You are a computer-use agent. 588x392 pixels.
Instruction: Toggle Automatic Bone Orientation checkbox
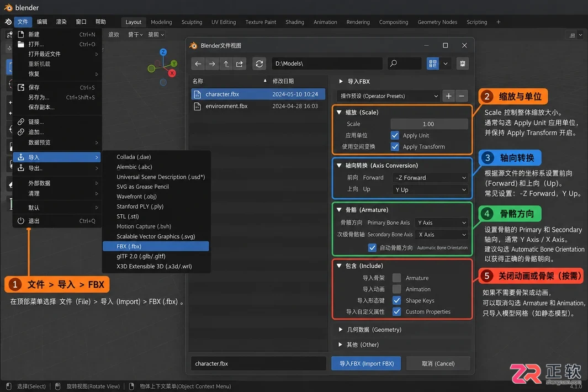coord(372,247)
